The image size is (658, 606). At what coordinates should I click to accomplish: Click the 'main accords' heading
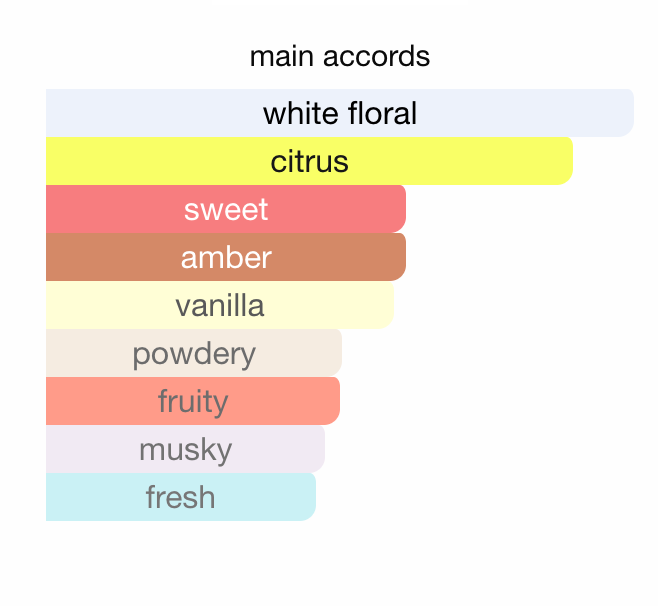(x=340, y=56)
